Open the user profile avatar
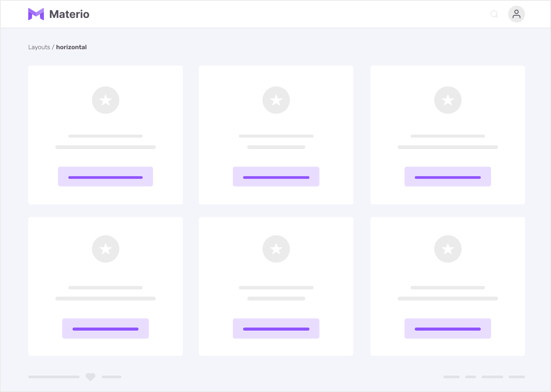The image size is (551, 392). pyautogui.click(x=516, y=14)
